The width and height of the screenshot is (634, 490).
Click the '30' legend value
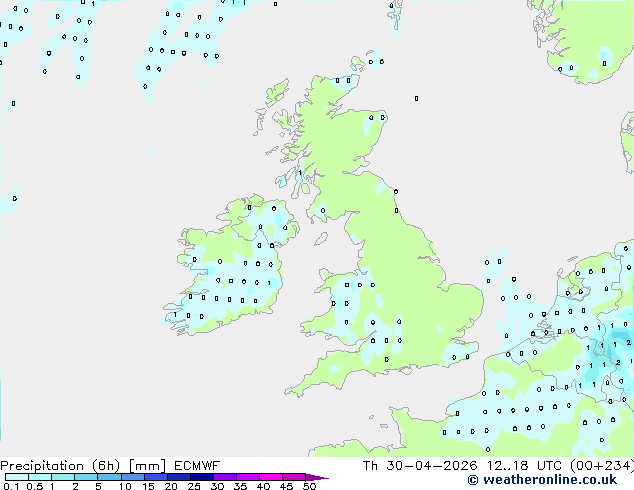tap(217, 486)
